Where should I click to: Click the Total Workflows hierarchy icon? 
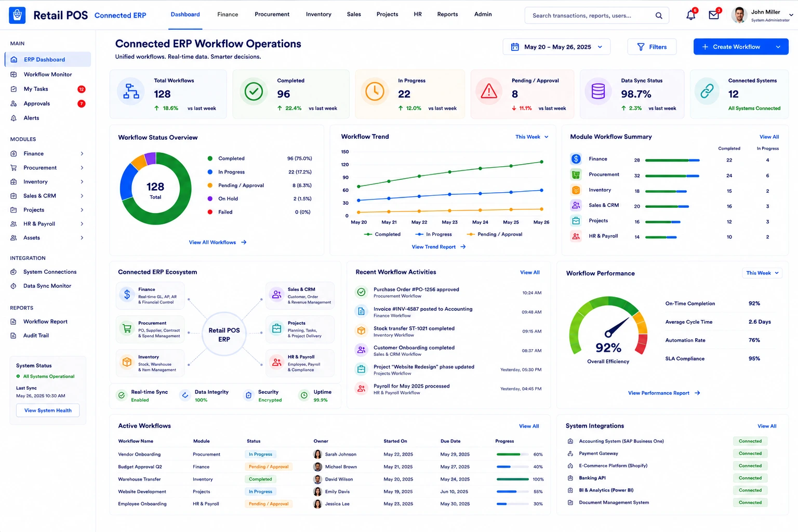(x=131, y=91)
